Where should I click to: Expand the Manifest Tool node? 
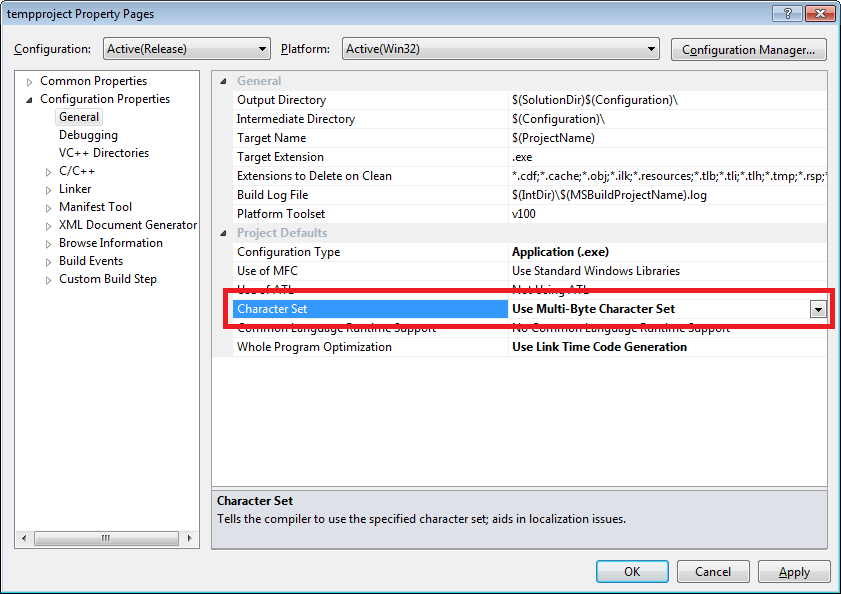click(x=49, y=208)
